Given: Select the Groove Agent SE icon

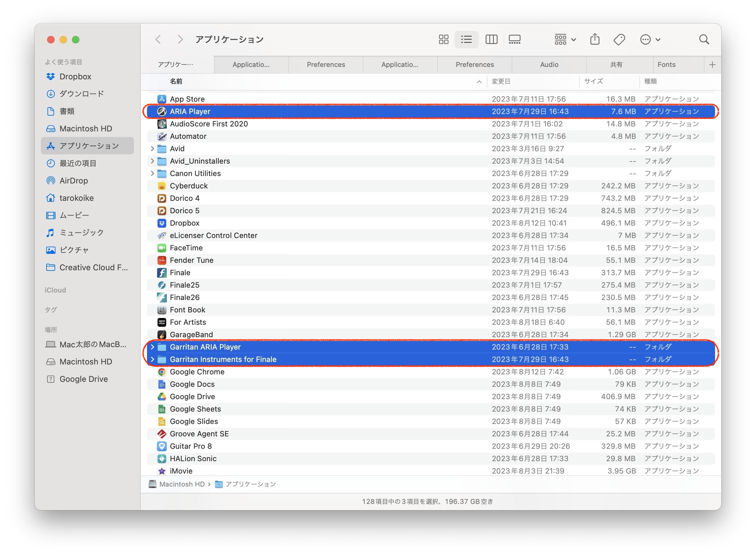Looking at the screenshot, I should click(x=162, y=434).
